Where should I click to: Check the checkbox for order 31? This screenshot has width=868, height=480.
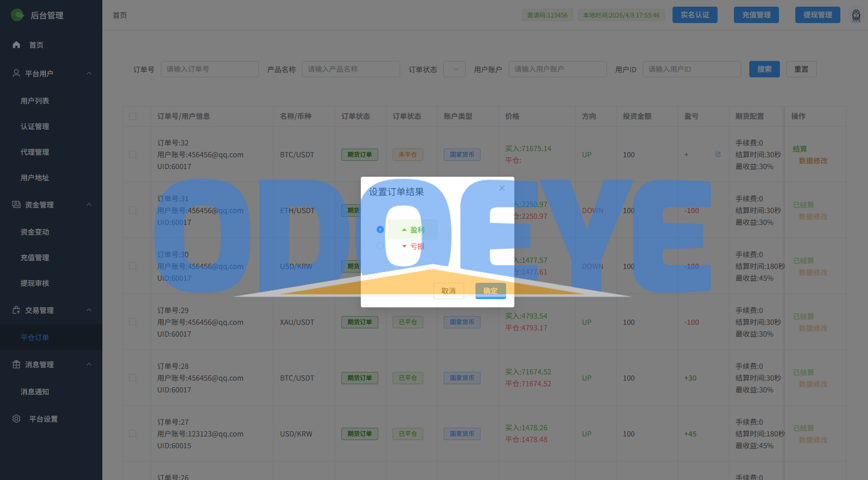[133, 210]
